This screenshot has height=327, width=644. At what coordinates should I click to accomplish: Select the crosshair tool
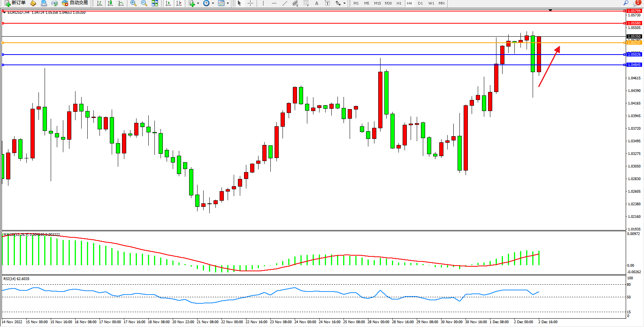tap(250, 3)
